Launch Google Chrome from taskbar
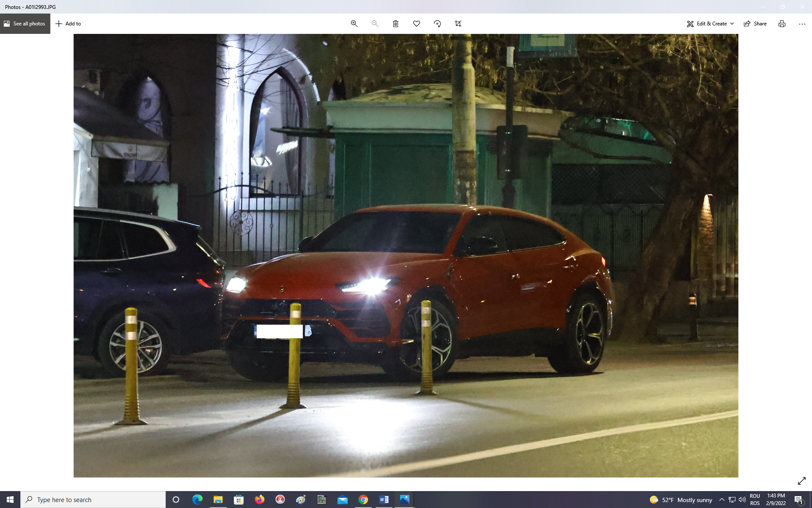 [x=363, y=500]
